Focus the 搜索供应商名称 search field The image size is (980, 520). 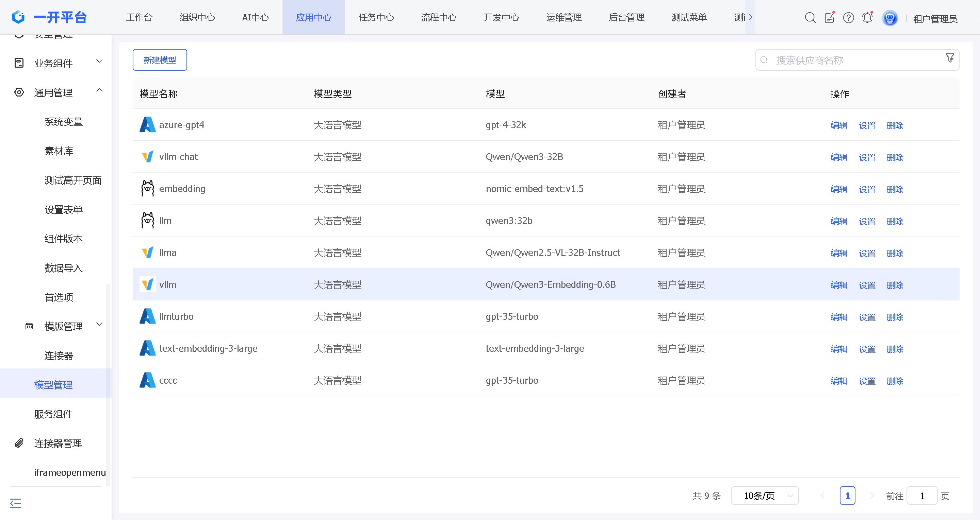tap(852, 60)
